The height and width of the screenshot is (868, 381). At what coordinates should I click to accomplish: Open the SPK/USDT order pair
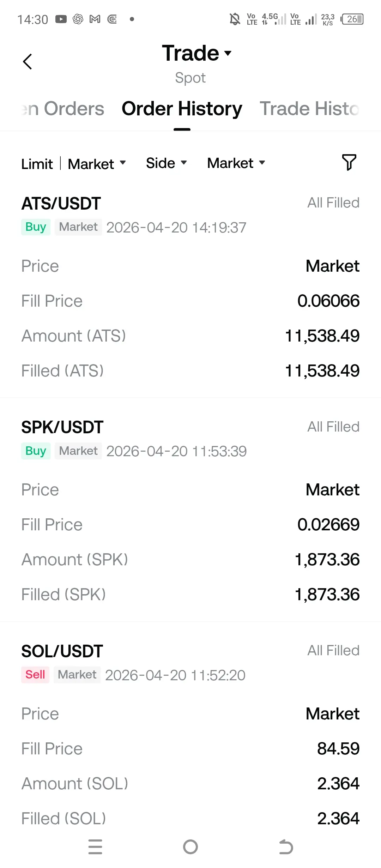click(x=62, y=427)
